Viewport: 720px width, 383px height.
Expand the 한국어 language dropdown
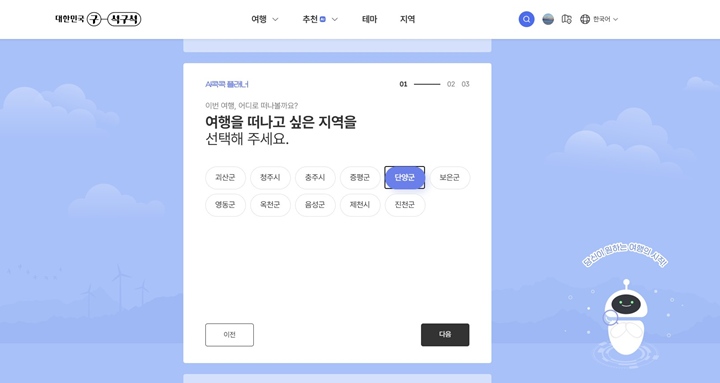tap(605, 19)
